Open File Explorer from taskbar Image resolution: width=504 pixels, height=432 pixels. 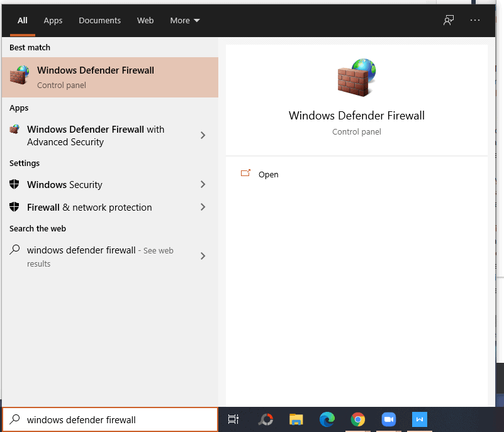[x=296, y=419]
